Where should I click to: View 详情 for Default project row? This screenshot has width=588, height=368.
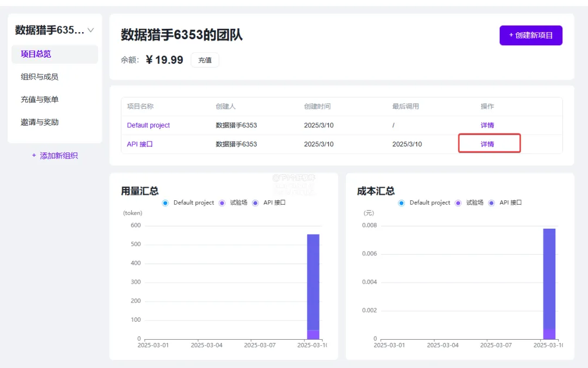click(x=487, y=125)
